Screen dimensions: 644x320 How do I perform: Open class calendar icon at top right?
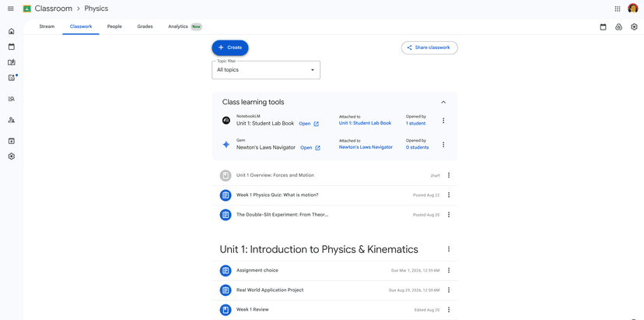tap(603, 27)
